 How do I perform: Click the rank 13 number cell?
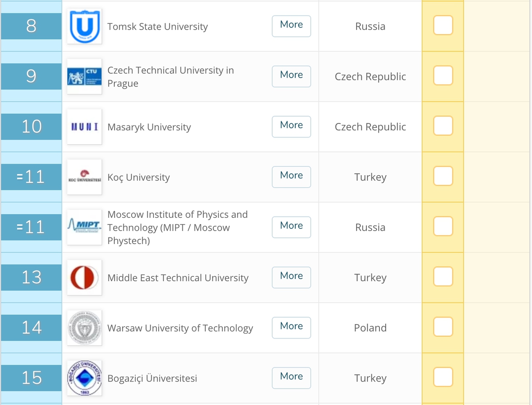[x=31, y=277]
